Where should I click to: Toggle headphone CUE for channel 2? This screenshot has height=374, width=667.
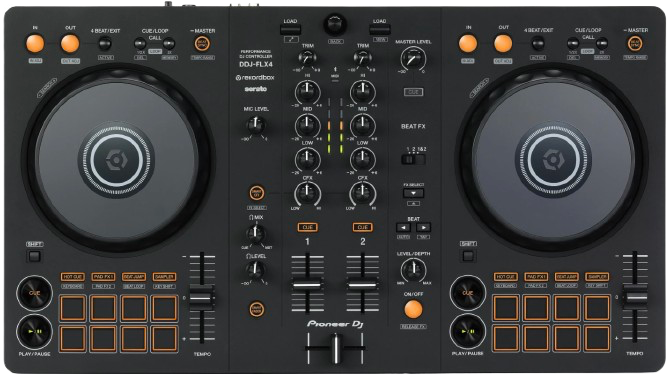[x=362, y=228]
